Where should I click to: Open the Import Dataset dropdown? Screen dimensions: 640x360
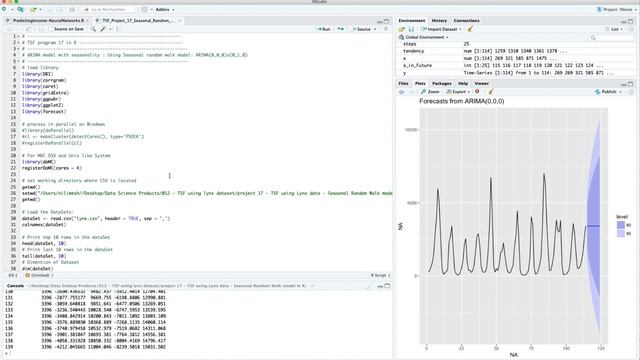coord(441,29)
